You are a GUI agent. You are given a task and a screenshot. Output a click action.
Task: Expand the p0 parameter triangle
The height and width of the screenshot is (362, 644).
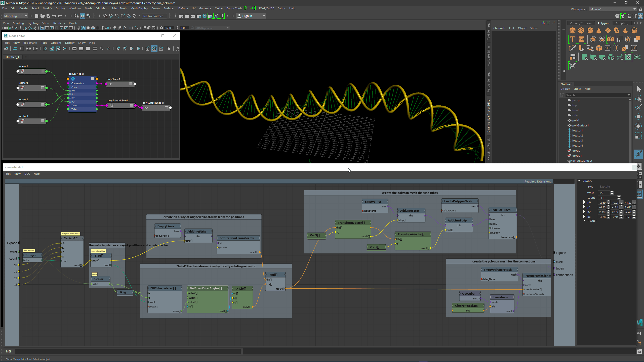click(x=584, y=202)
